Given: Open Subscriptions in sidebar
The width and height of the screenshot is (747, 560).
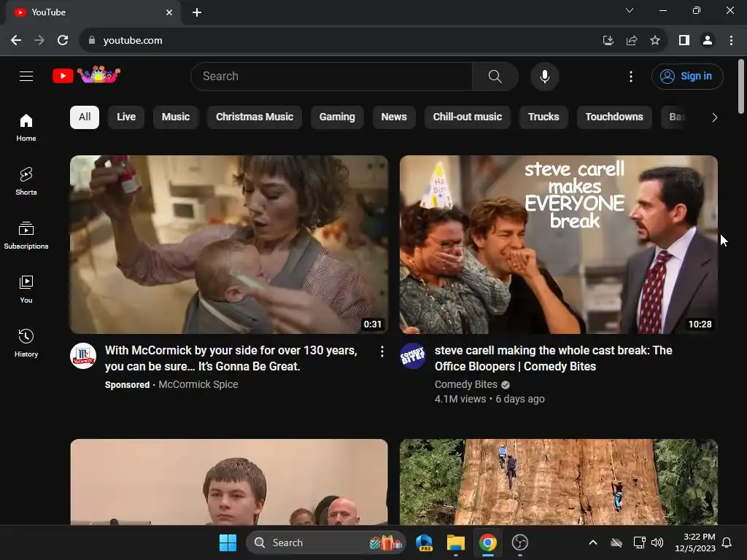Looking at the screenshot, I should pyautogui.click(x=26, y=236).
